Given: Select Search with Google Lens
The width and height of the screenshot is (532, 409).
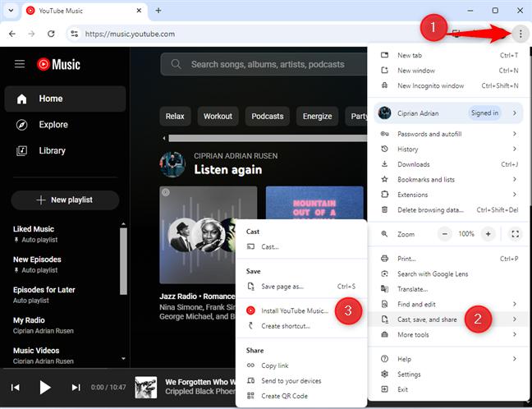Looking at the screenshot, I should click(x=448, y=274).
